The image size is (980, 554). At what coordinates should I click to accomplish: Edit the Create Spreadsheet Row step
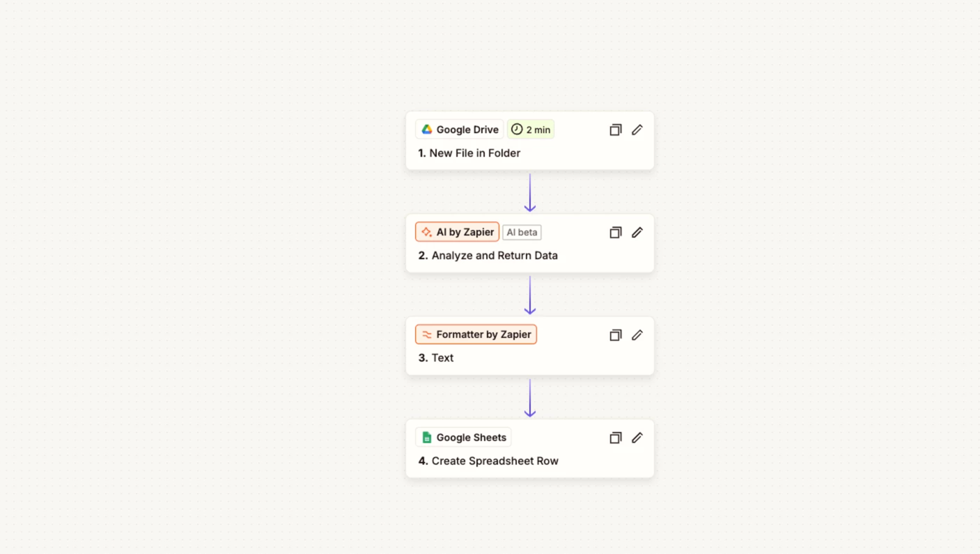637,438
